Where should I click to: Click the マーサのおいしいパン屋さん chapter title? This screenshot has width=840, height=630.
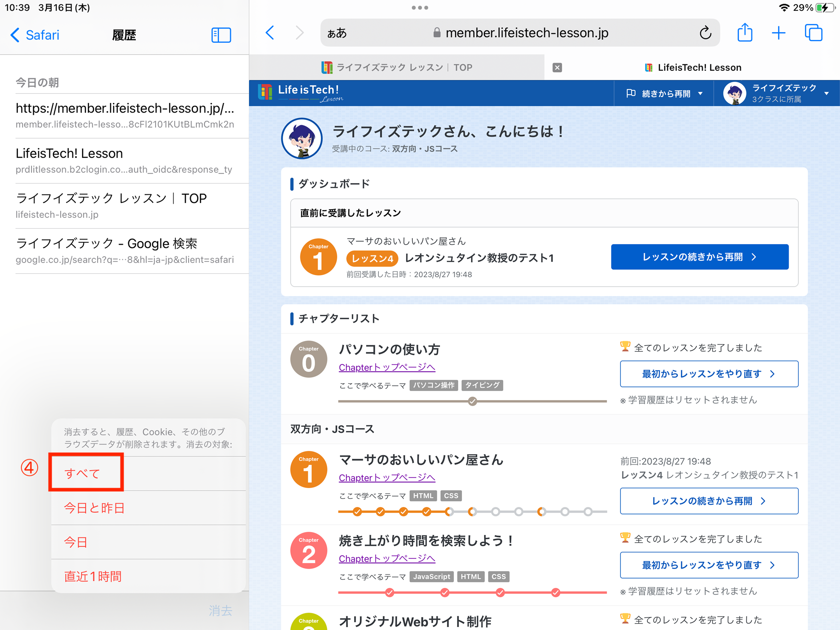[x=421, y=460]
